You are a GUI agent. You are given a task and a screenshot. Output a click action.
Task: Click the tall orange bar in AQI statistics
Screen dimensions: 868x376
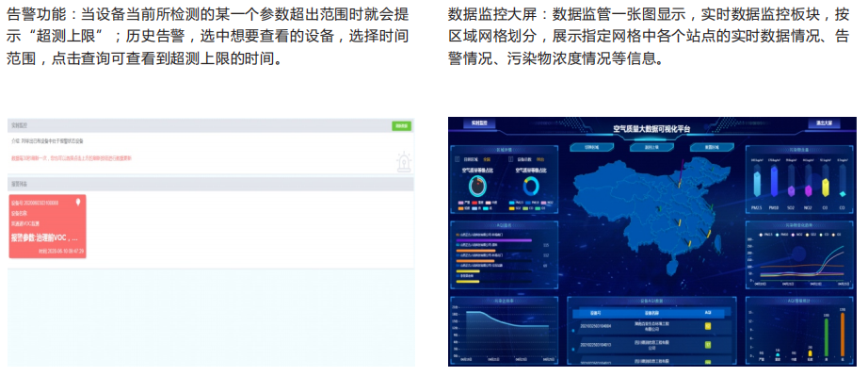tap(843, 334)
